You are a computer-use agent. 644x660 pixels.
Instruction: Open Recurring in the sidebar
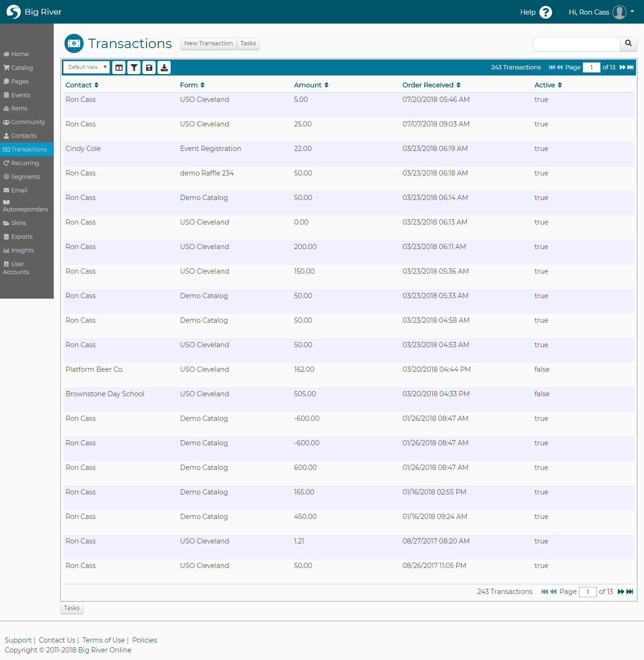click(x=27, y=163)
